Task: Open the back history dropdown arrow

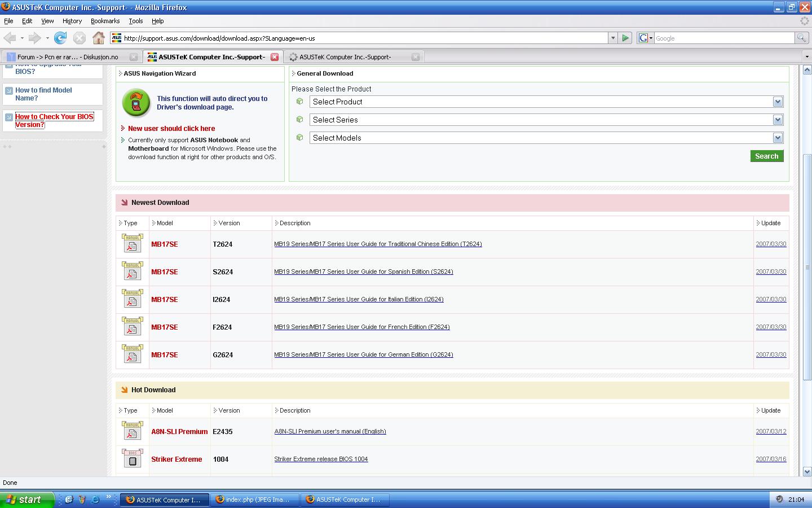Action: [22, 38]
